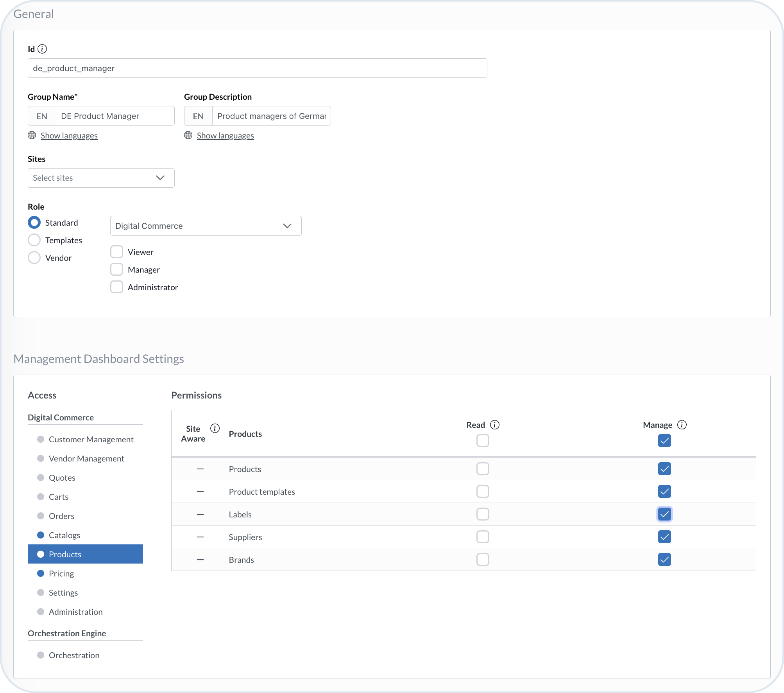This screenshot has width=784, height=693.
Task: Click the Site Aware info icon
Action: point(215,428)
